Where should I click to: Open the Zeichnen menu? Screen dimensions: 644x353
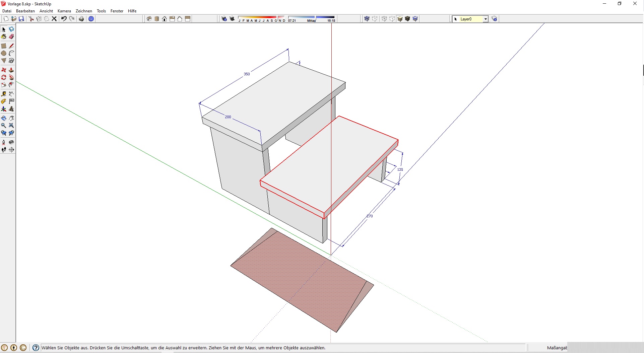(x=84, y=11)
